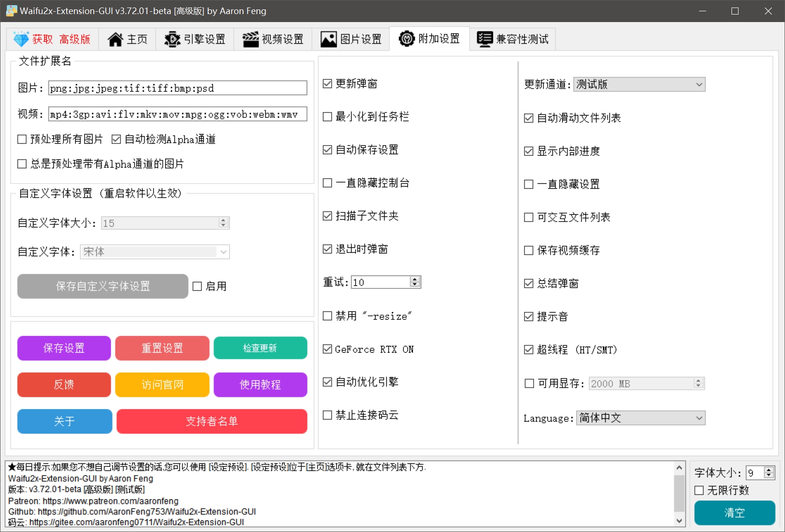Tick the 启用 custom font checkbox
This screenshot has height=532, width=785.
tap(210, 286)
